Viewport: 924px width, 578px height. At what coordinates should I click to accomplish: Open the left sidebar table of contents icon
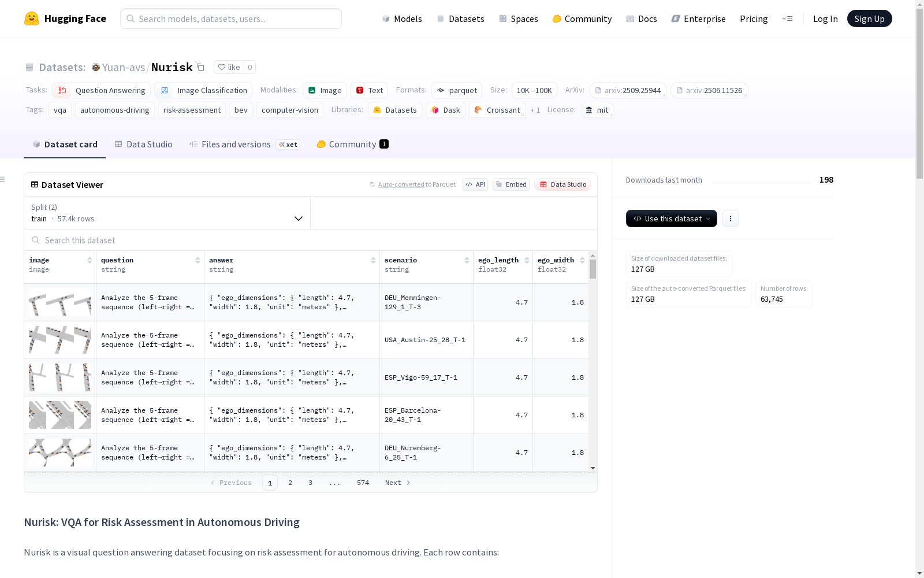3,179
